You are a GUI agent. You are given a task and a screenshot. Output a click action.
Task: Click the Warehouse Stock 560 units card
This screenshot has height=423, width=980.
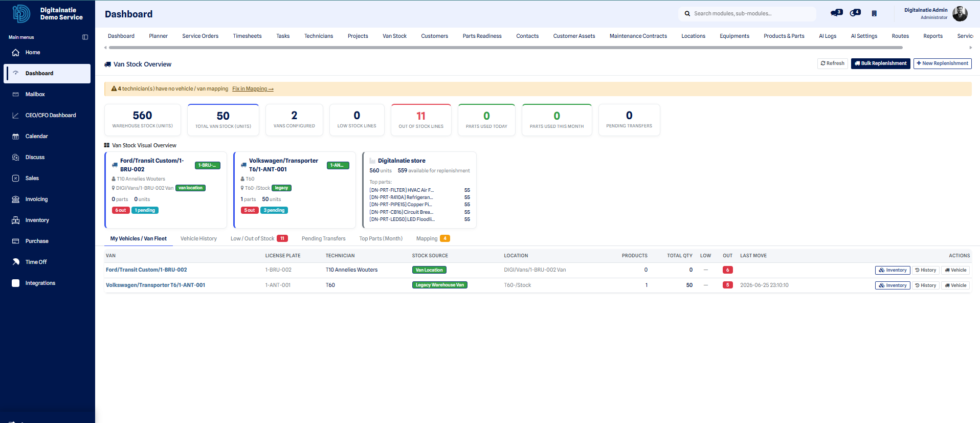pyautogui.click(x=143, y=120)
